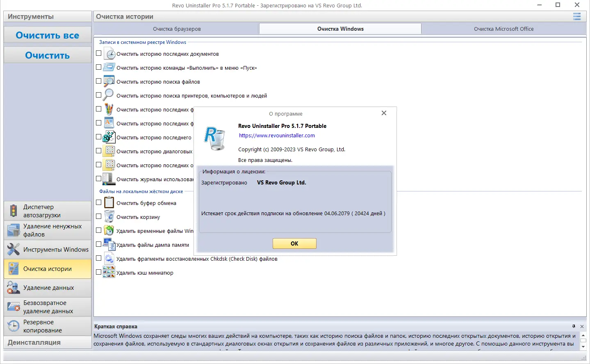Toggle the Chkdsk recovered fragments checkbox

[x=98, y=258]
